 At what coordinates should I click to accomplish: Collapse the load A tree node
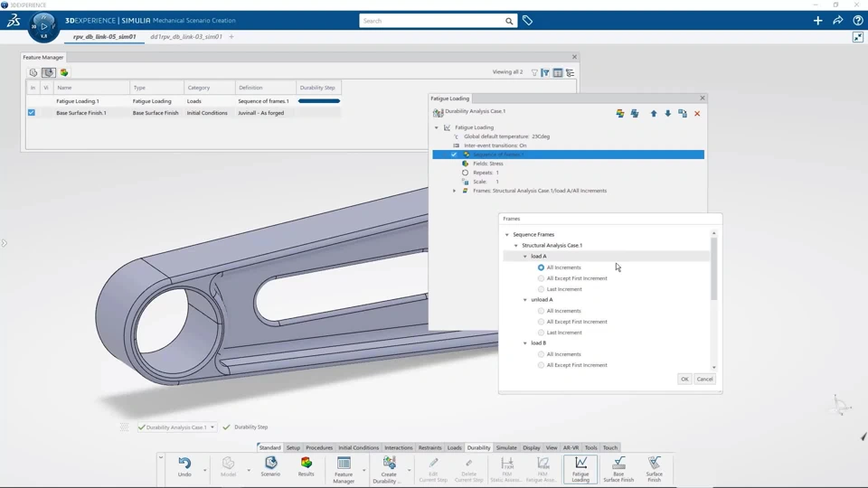(525, 257)
